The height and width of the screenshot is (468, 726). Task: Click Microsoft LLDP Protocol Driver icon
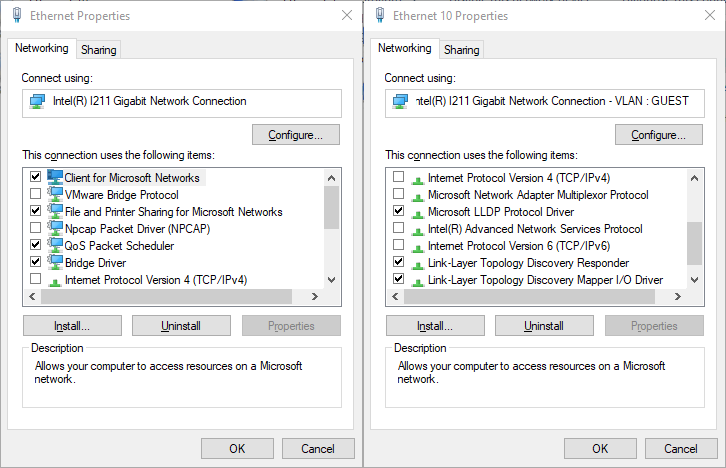pyautogui.click(x=418, y=214)
